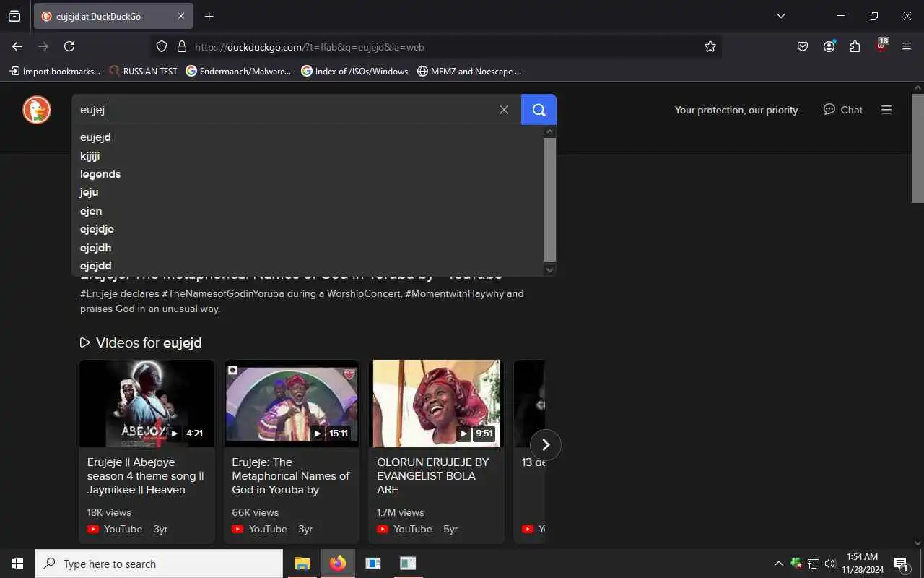Bookmark this page with star icon
The width and height of the screenshot is (924, 578).
[710, 46]
